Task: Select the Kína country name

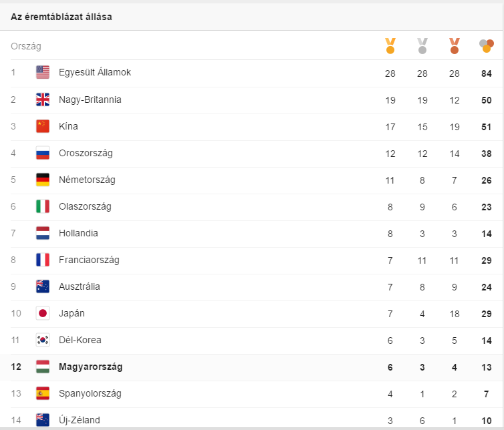Action: pos(68,126)
